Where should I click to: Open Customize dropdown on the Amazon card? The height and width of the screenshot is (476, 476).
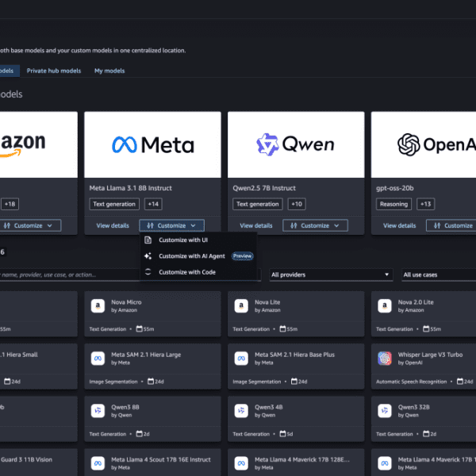(30, 225)
